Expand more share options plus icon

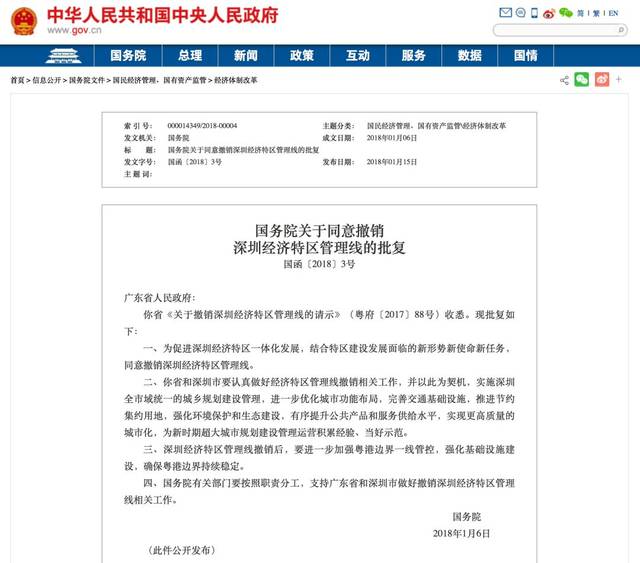[x=618, y=79]
